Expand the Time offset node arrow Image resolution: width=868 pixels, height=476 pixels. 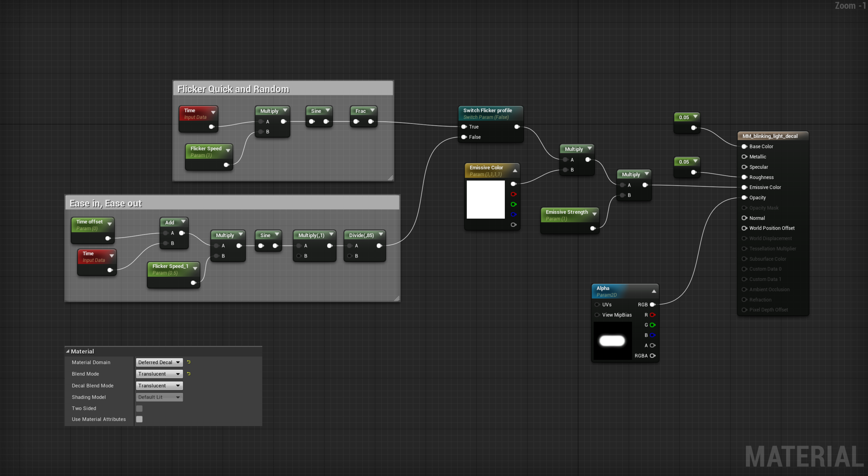(x=110, y=224)
